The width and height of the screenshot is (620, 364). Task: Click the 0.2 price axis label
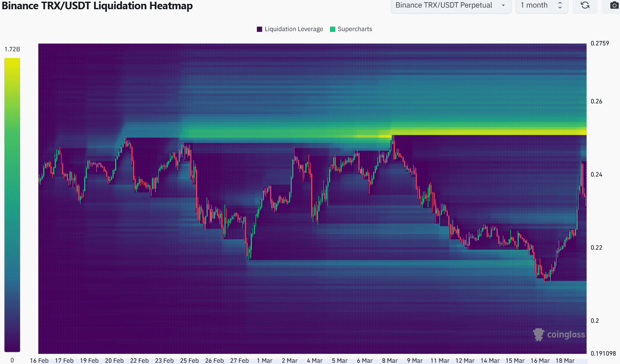pyautogui.click(x=595, y=321)
